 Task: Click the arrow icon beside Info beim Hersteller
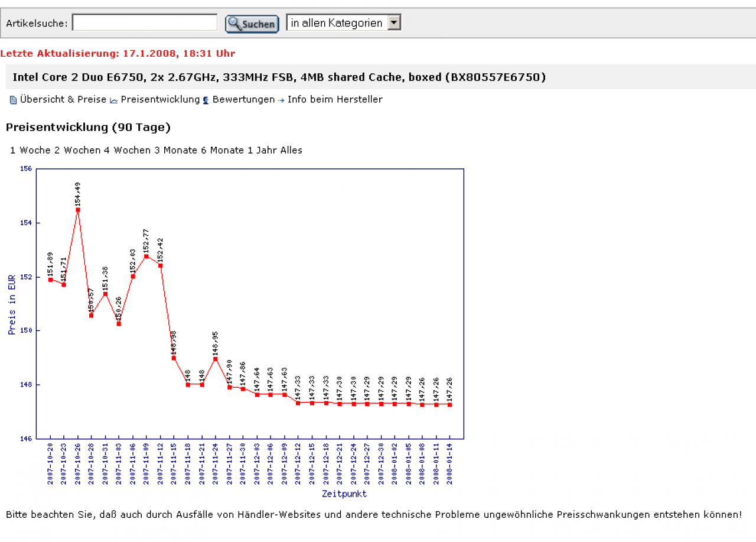(x=281, y=100)
